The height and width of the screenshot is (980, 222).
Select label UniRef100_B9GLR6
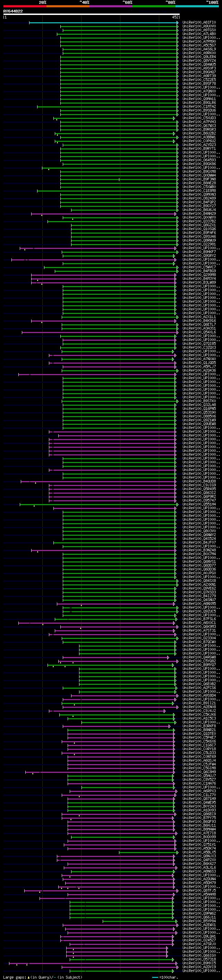[x=199, y=103]
